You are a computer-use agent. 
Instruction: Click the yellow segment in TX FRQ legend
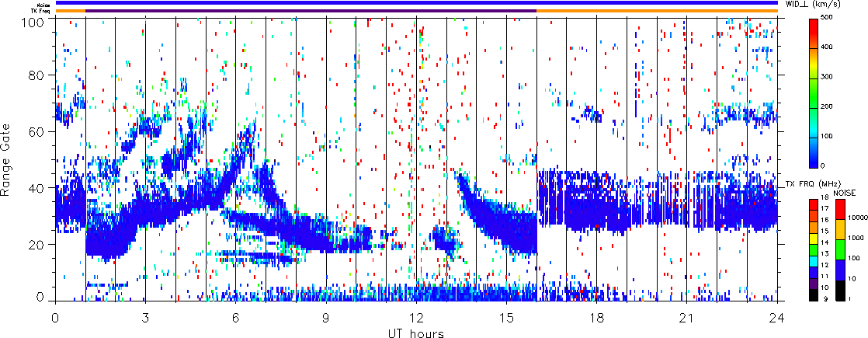pos(813,242)
